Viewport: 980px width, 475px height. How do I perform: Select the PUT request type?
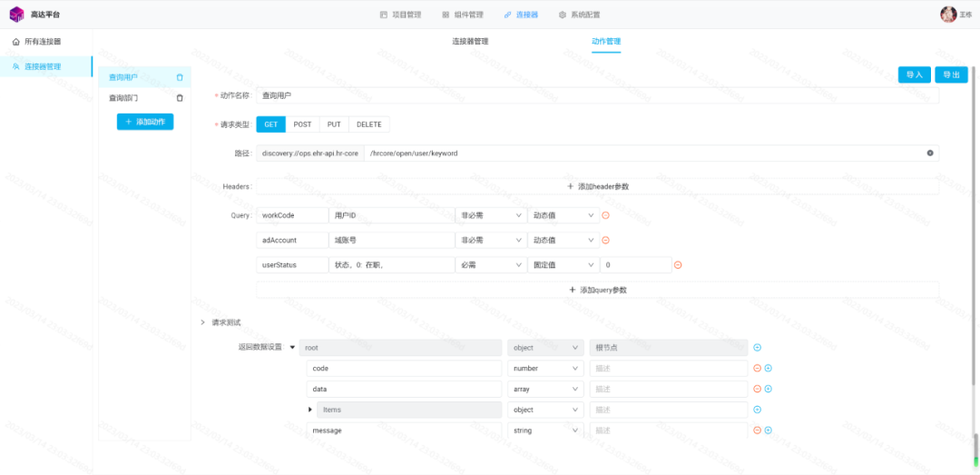point(334,124)
